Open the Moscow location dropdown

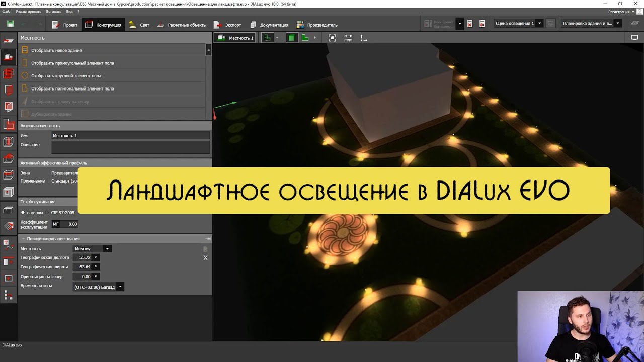coord(107,249)
